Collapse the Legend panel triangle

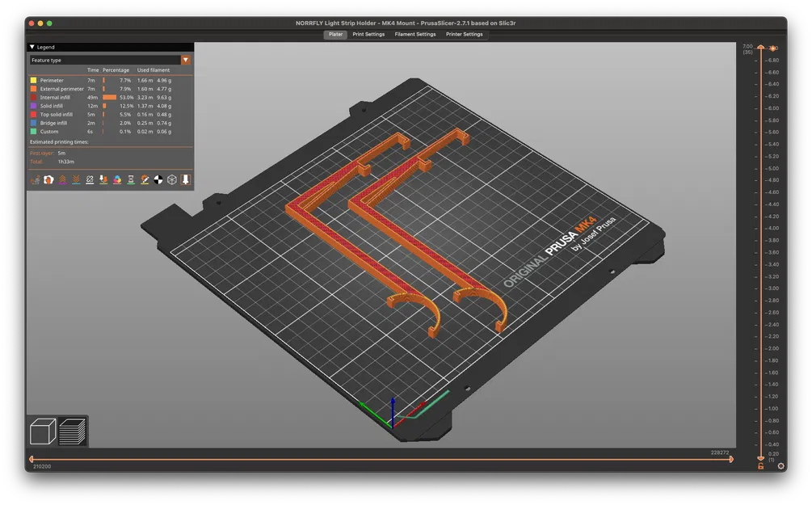[32, 48]
